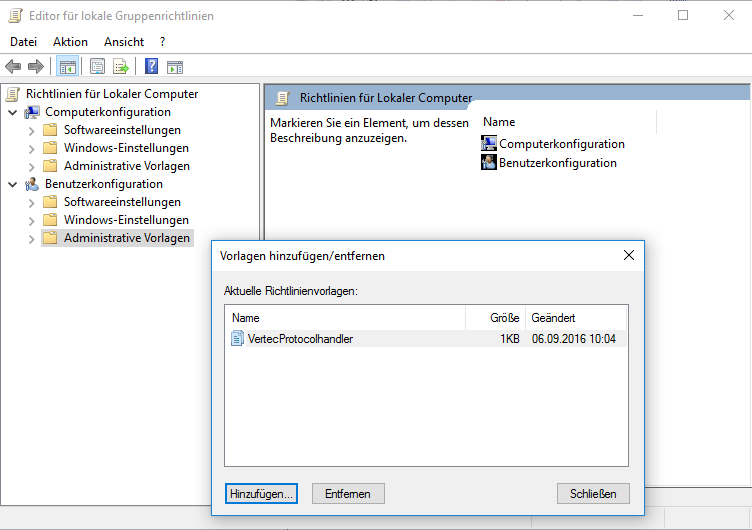Click the Back arrow in toolbar

13,67
